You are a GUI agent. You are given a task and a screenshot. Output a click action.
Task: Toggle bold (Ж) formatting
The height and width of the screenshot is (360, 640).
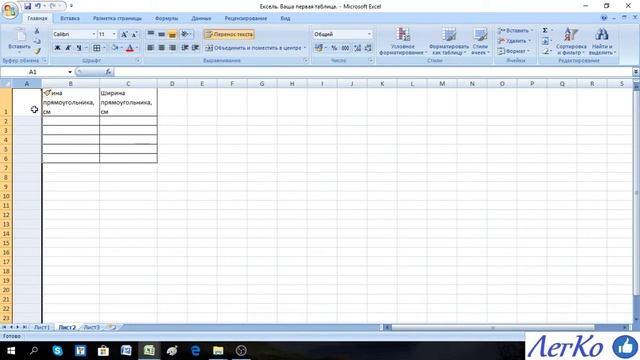[x=58, y=48]
